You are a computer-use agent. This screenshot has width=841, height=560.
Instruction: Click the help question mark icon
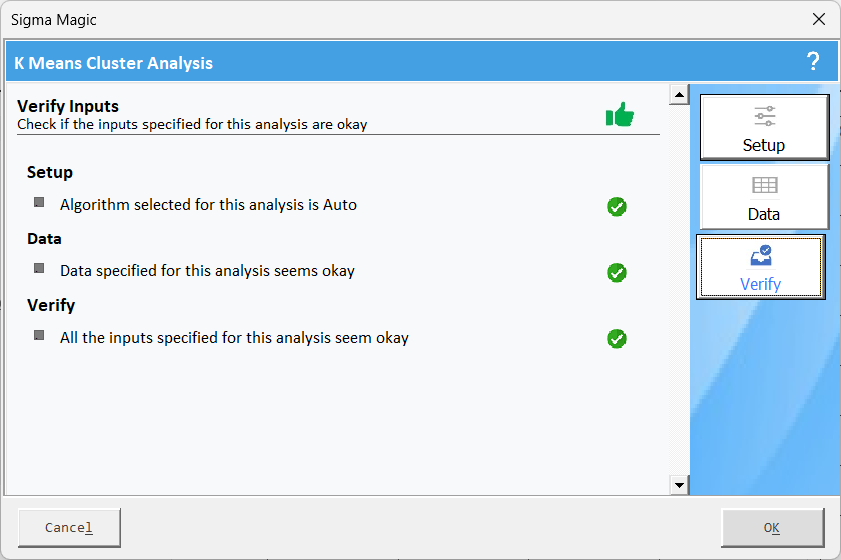[813, 62]
